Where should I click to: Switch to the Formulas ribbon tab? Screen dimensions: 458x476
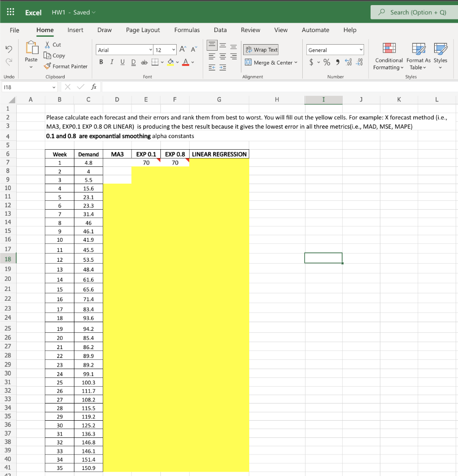click(187, 30)
